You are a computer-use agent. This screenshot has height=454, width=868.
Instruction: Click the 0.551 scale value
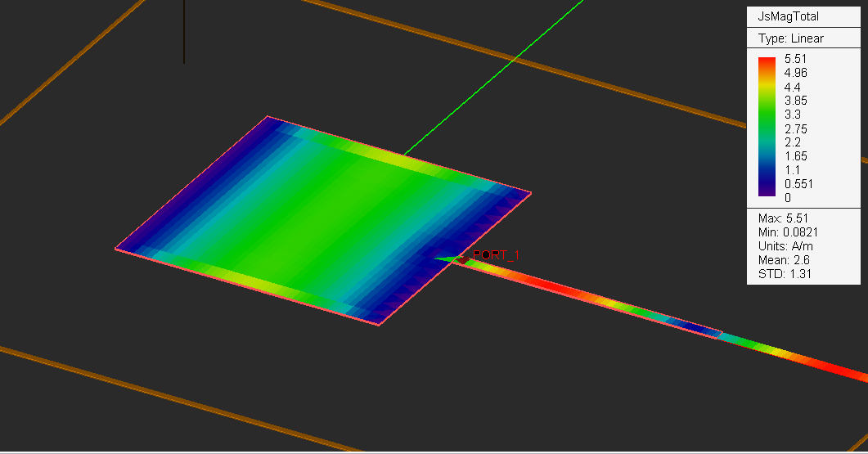pos(798,184)
